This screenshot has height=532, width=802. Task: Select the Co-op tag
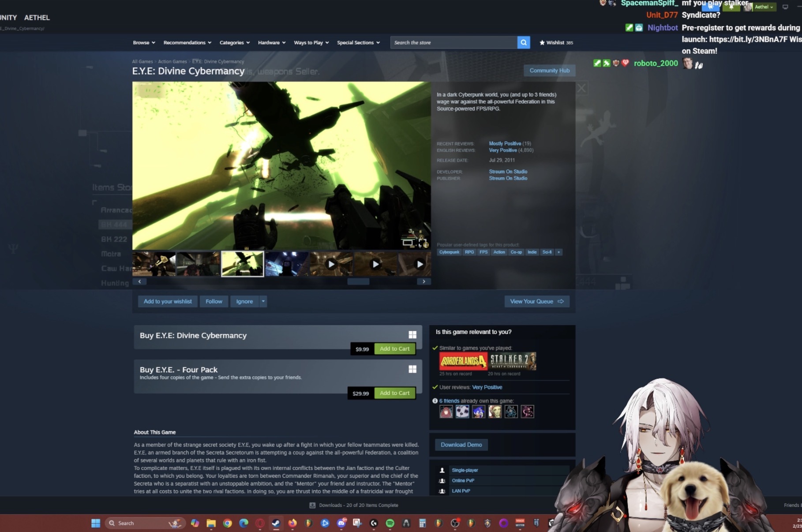(x=516, y=252)
